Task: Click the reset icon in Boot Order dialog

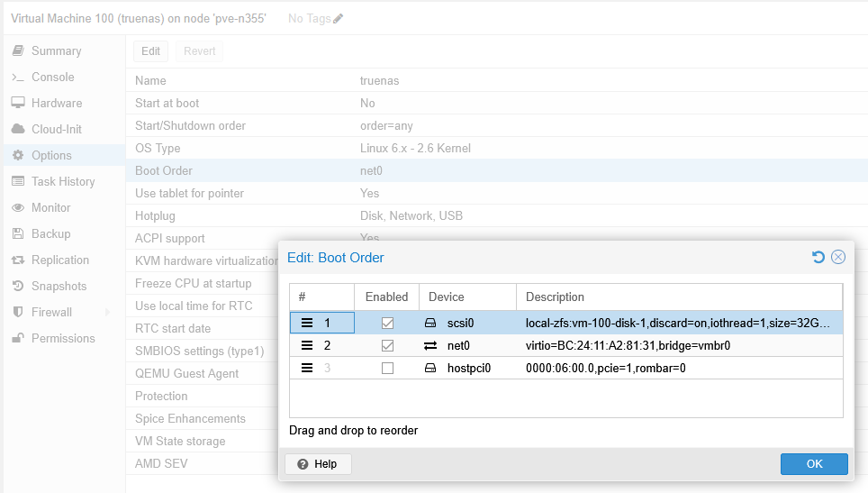Action: [818, 258]
